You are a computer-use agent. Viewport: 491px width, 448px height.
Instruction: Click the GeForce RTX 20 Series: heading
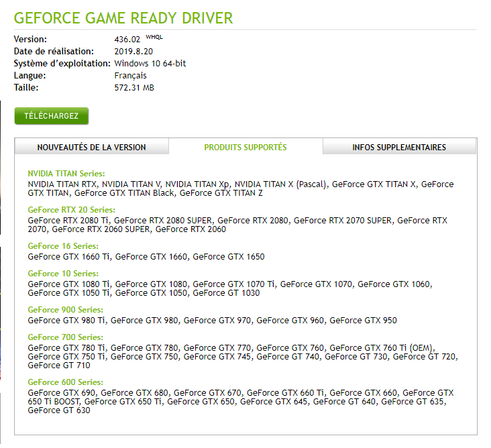click(71, 210)
